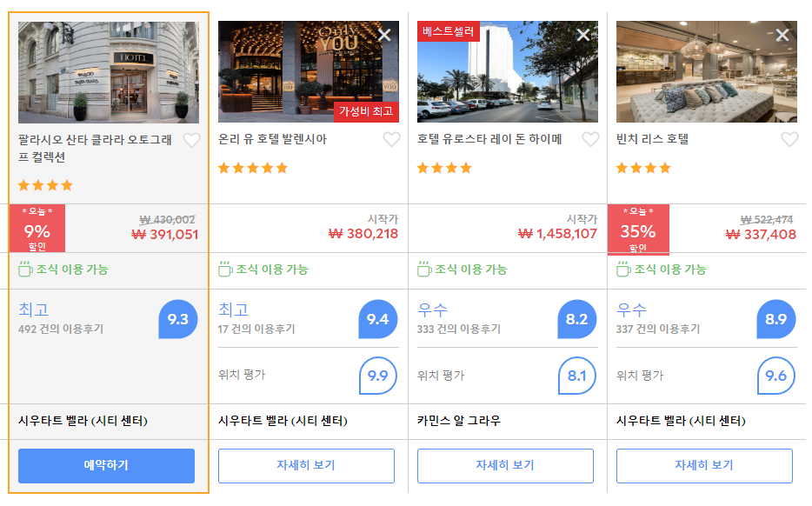Click four-star rating of 빈치 리스 호텔
Viewport: 812px width, 506px height.
tap(643, 168)
